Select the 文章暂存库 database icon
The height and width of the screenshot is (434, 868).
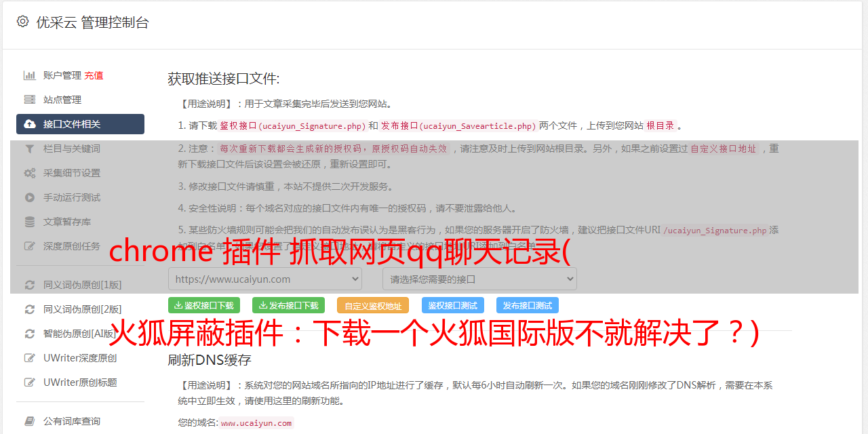click(30, 222)
